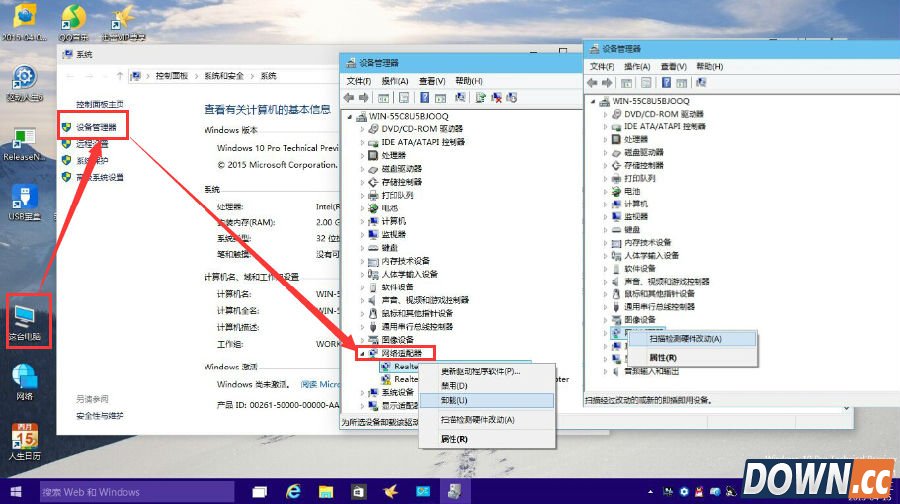The height and width of the screenshot is (504, 900).
Task: Choose 卸载(U) in context menu
Action: [x=487, y=400]
